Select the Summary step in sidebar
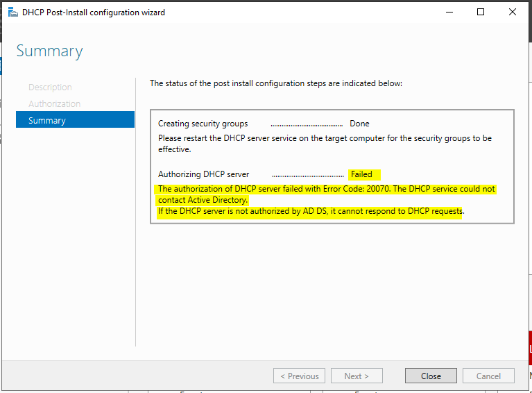This screenshot has height=393, width=532. 75,120
